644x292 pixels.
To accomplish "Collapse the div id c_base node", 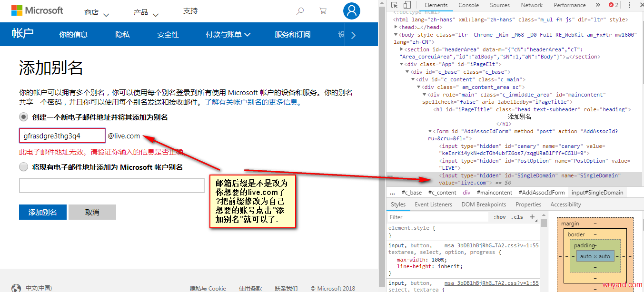I will point(407,72).
